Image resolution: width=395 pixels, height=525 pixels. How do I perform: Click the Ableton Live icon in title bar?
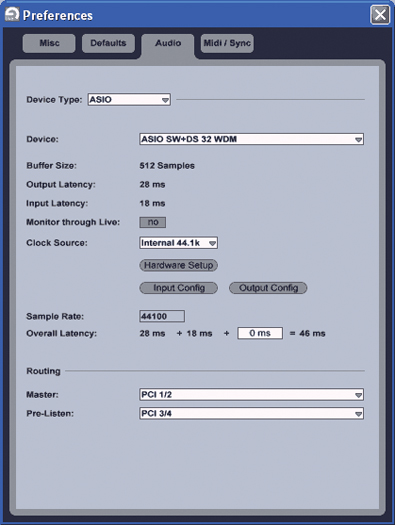click(x=12, y=15)
